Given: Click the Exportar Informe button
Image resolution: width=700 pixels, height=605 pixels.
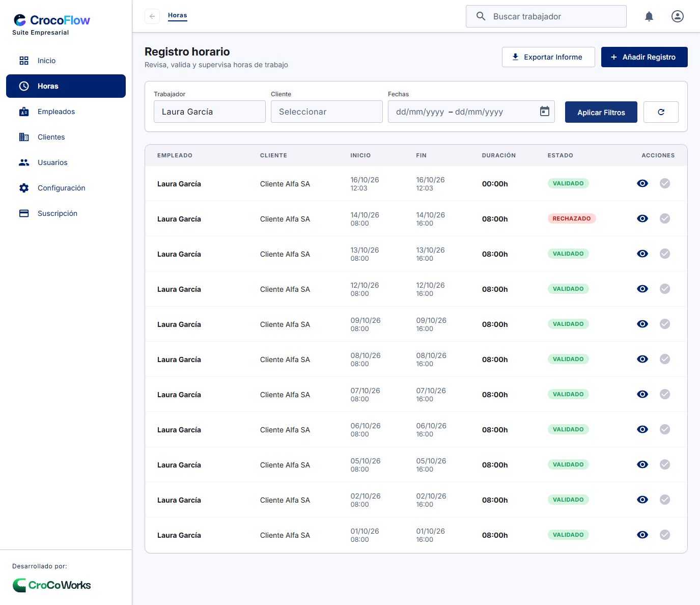Looking at the screenshot, I should point(548,57).
